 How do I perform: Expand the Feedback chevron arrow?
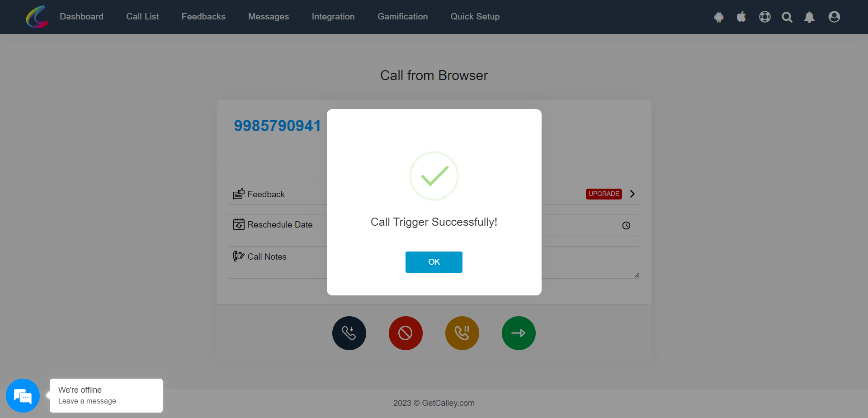632,194
